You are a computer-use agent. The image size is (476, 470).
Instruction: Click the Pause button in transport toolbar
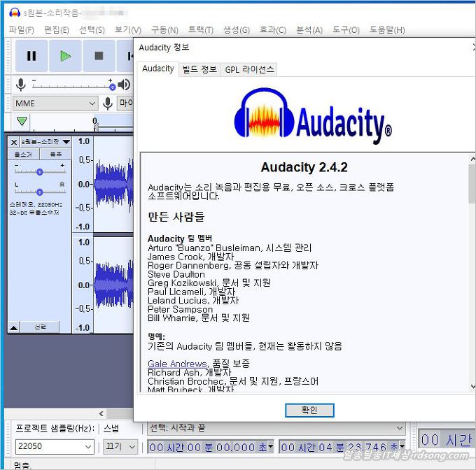tap(31, 56)
